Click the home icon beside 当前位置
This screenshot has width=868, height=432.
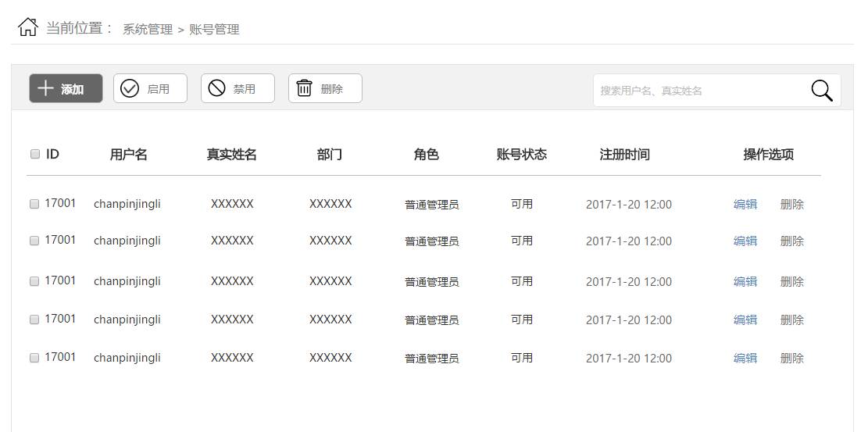27,27
